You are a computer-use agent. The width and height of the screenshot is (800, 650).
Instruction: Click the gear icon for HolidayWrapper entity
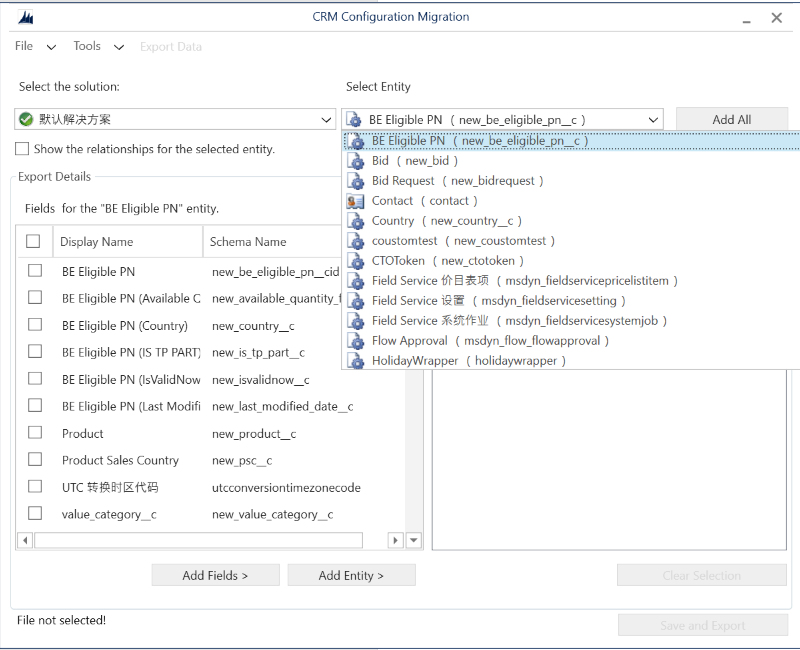356,361
